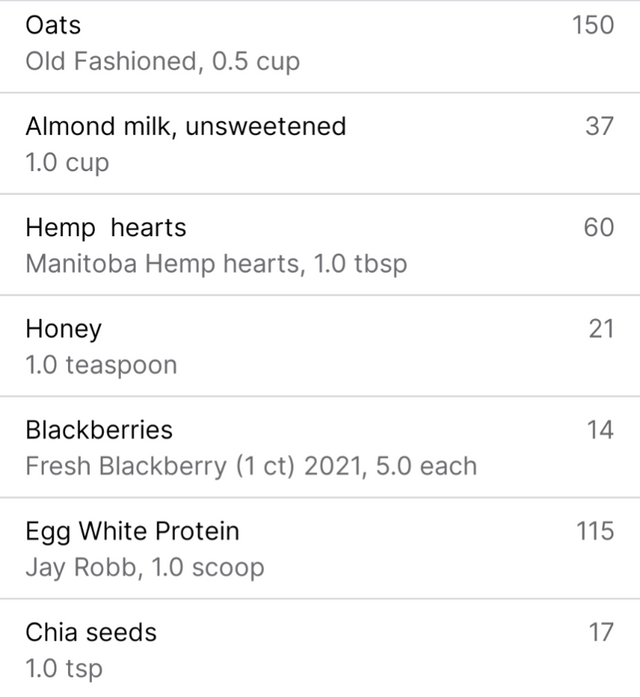Select the Manitoba Hemp hearts, 1.0 tbsp text
This screenshot has height=697, width=640.
coord(216,264)
